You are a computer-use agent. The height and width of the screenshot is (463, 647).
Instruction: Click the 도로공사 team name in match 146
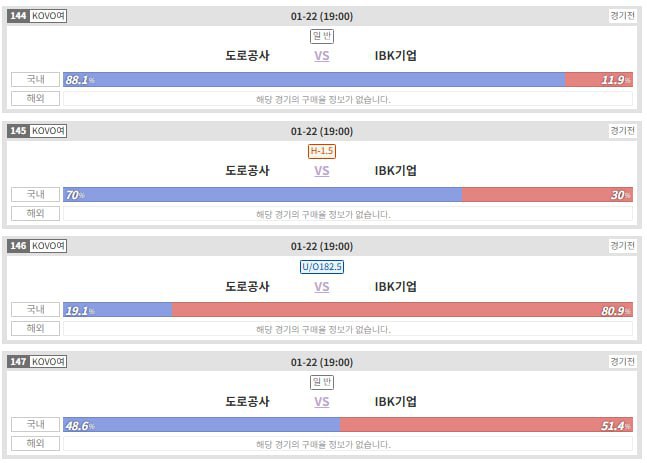click(248, 287)
